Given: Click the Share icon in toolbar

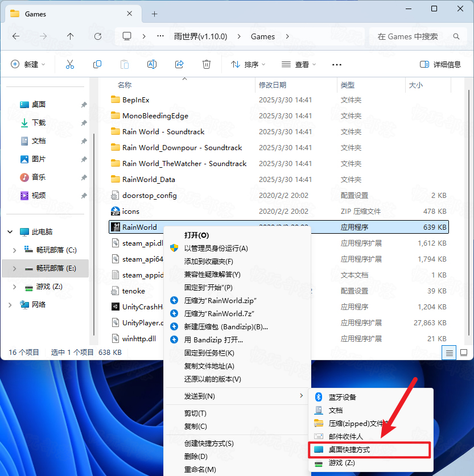Looking at the screenshot, I should point(179,64).
